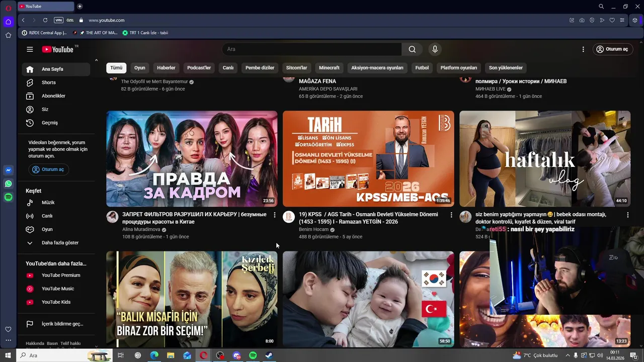Open the Kızılcık Şerbeti video thumbnail
Screen dimensions: 644x362
coord(192,299)
